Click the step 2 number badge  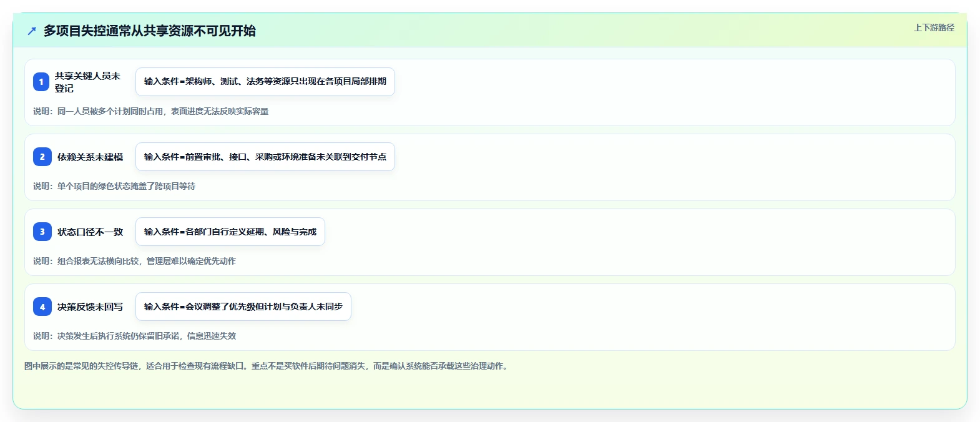point(42,157)
